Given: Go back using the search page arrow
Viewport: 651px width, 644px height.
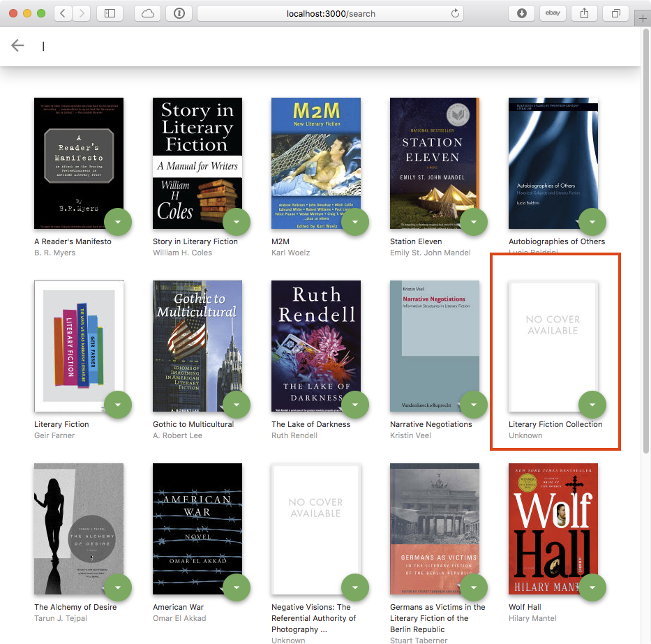Looking at the screenshot, I should 17,45.
